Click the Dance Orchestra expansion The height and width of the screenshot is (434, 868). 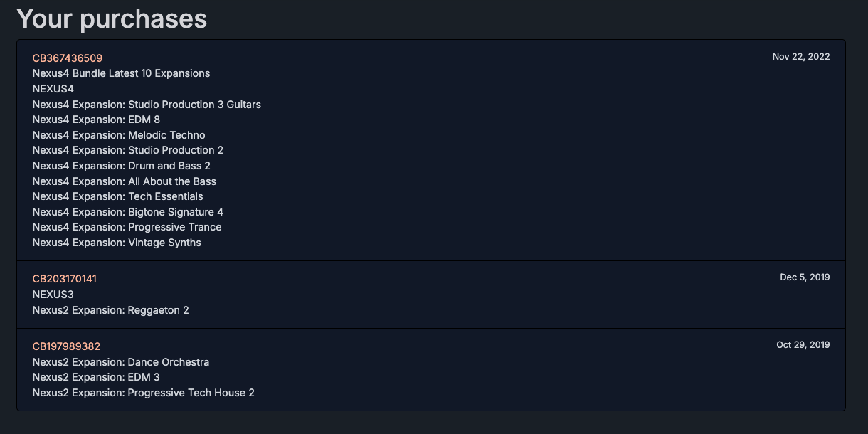121,362
